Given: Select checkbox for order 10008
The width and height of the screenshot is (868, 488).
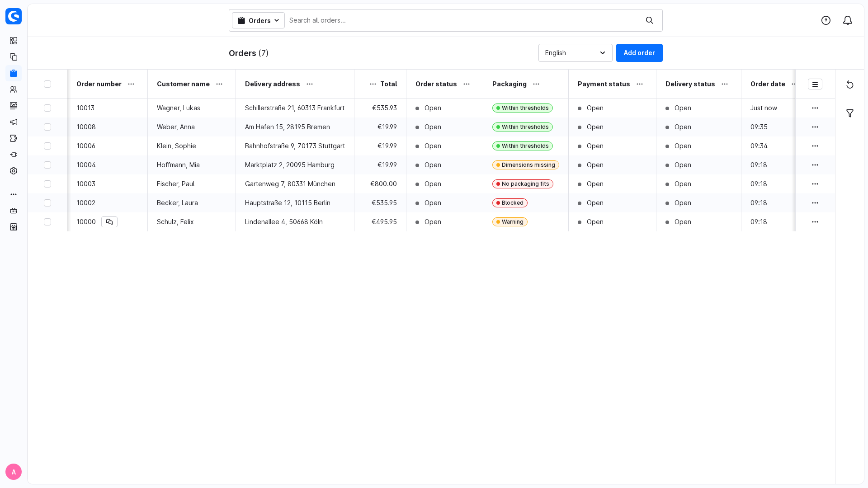Looking at the screenshot, I should [47, 127].
